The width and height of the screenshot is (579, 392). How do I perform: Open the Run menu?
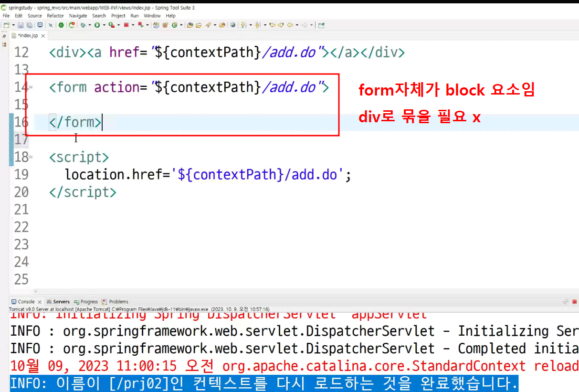pos(135,16)
